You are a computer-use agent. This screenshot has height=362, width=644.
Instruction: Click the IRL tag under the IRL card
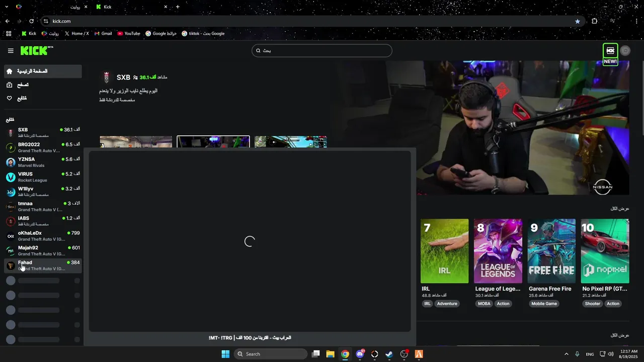point(427,304)
